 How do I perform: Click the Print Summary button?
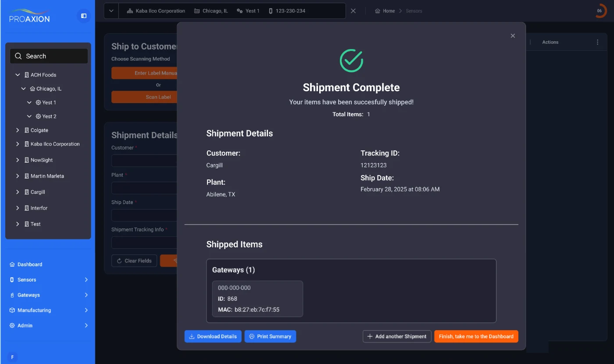[270, 336]
